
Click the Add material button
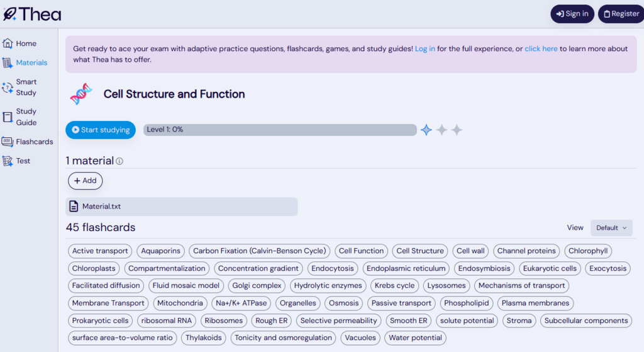tap(85, 181)
